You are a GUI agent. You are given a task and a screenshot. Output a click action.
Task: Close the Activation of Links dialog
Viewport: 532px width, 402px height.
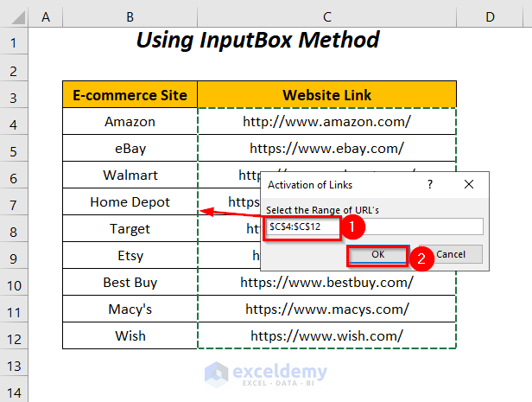click(469, 184)
